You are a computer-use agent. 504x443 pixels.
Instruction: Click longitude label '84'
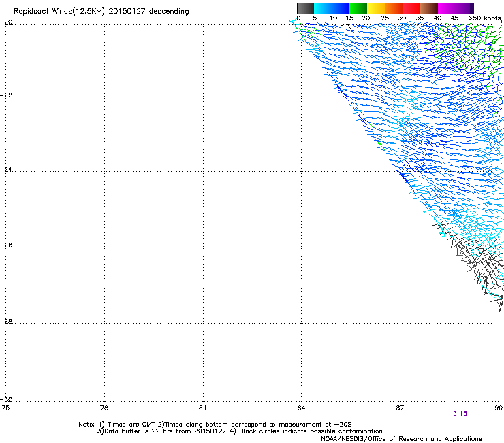(301, 408)
